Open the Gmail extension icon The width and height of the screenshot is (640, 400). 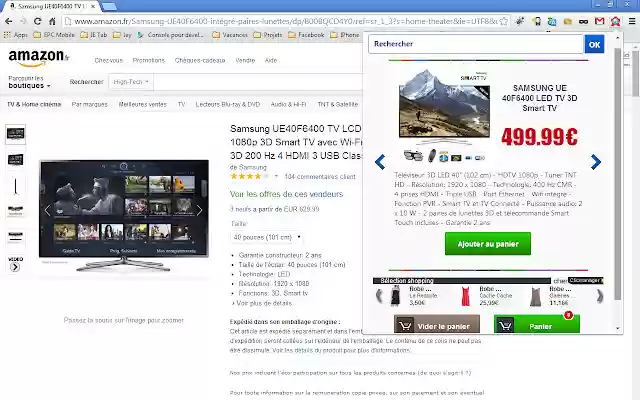[599, 21]
